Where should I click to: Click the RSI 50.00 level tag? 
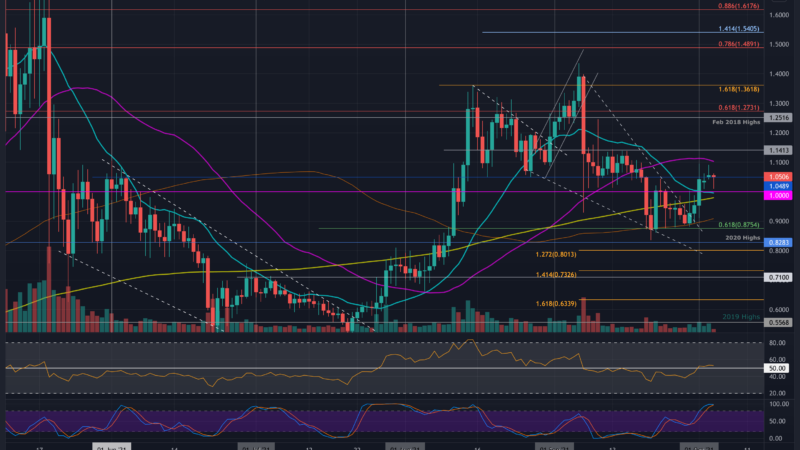coord(777,368)
